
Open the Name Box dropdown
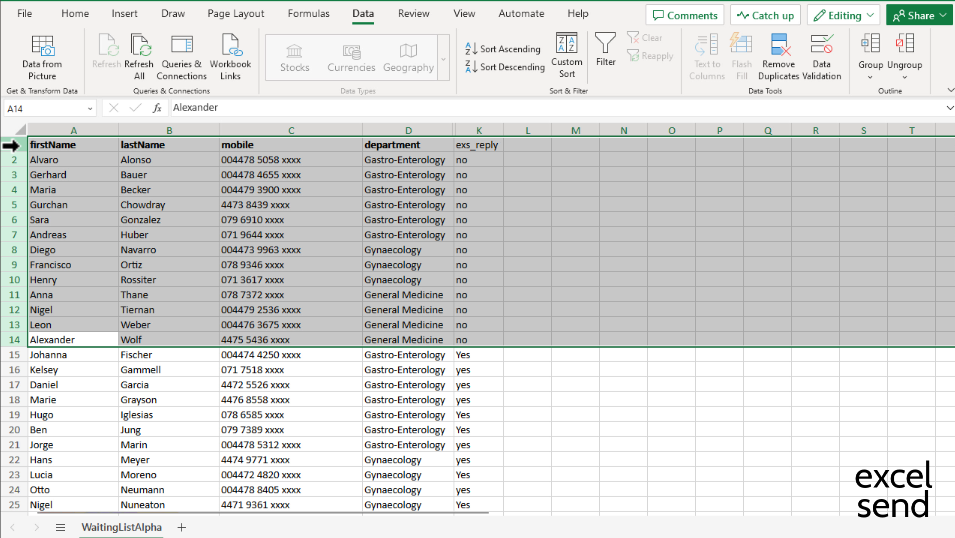pos(90,109)
